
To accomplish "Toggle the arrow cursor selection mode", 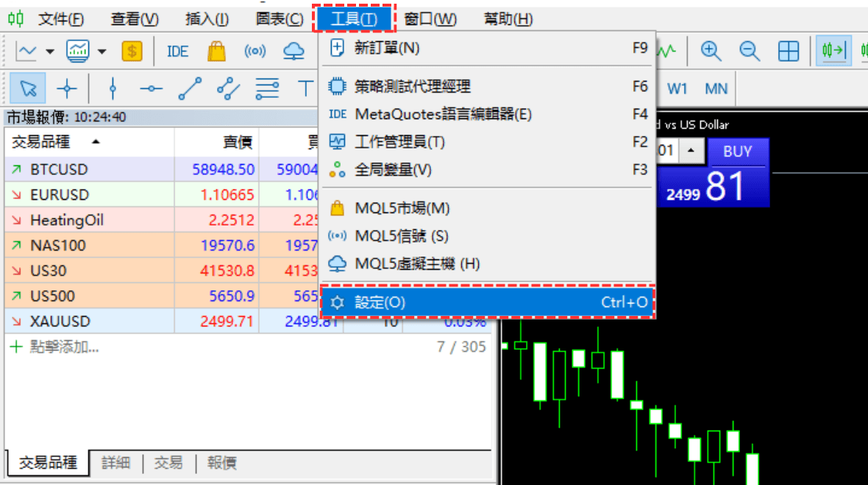I will (29, 89).
